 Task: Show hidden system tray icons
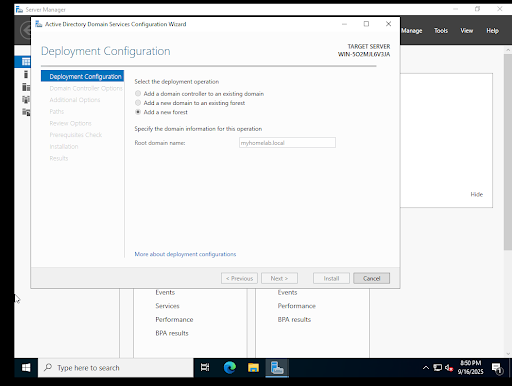(x=426, y=368)
